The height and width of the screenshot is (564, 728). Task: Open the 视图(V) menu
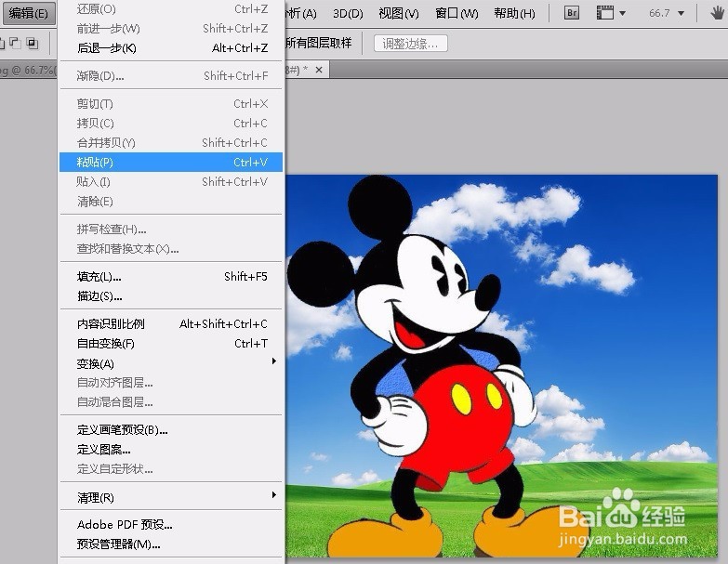click(x=398, y=13)
